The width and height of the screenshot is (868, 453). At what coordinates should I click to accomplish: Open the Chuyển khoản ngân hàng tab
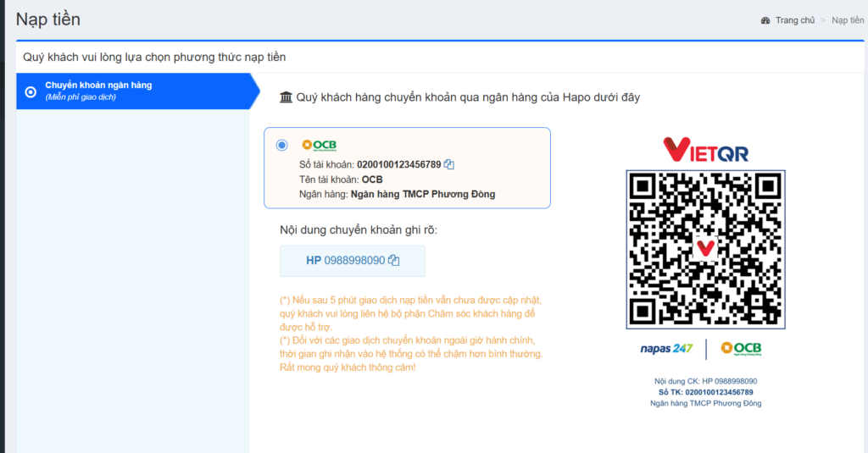click(99, 86)
